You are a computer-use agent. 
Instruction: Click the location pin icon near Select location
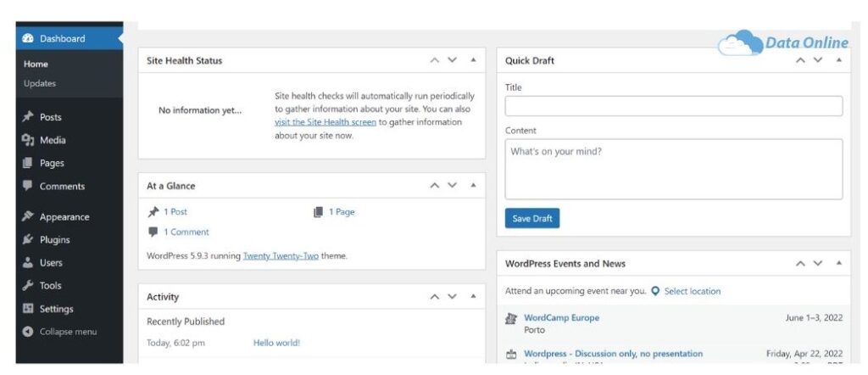click(x=655, y=291)
